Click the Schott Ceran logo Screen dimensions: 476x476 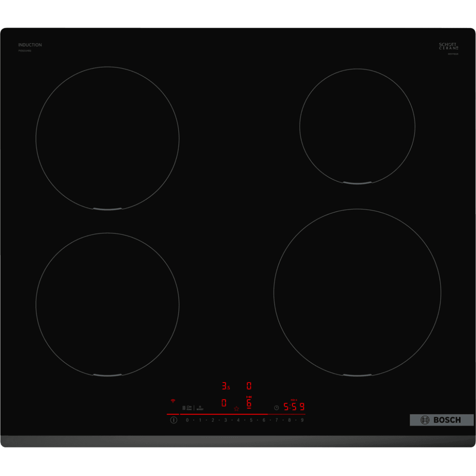(x=448, y=46)
